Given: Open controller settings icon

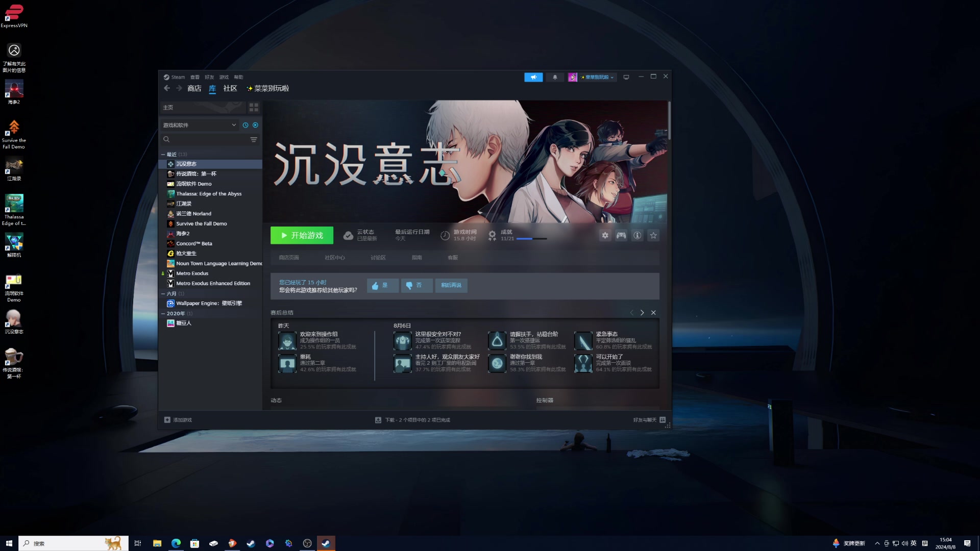Looking at the screenshot, I should tap(621, 235).
